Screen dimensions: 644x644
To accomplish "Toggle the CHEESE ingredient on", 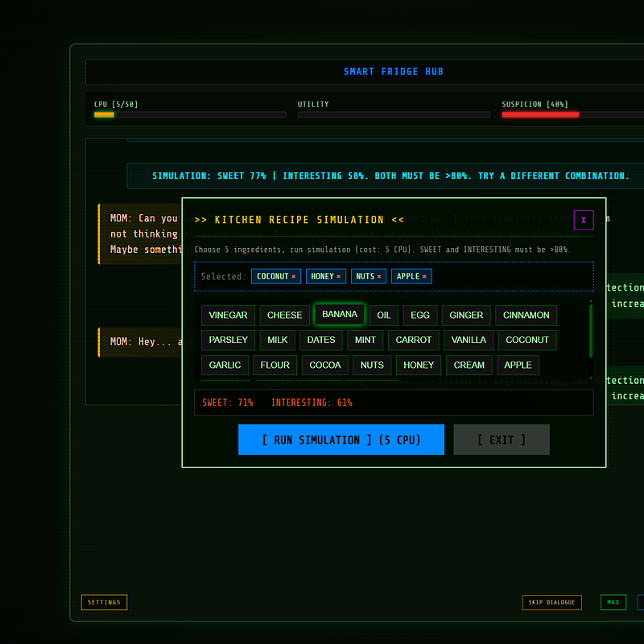I will coord(283,315).
